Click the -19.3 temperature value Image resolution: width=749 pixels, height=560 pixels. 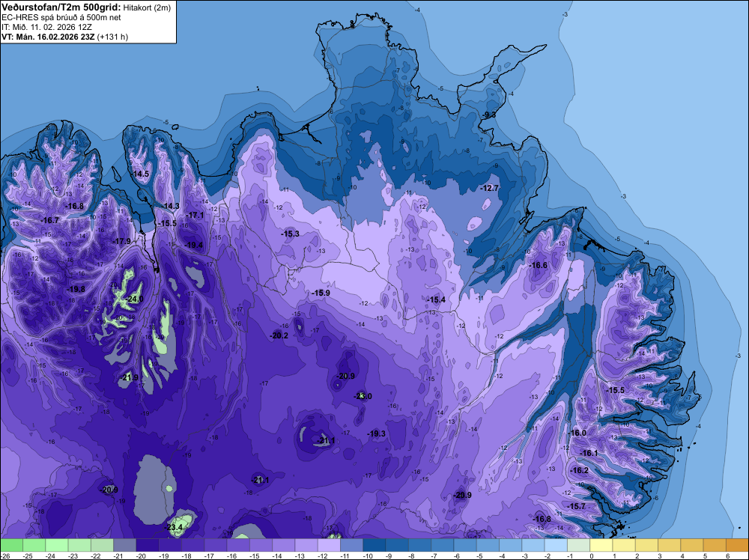coord(377,433)
